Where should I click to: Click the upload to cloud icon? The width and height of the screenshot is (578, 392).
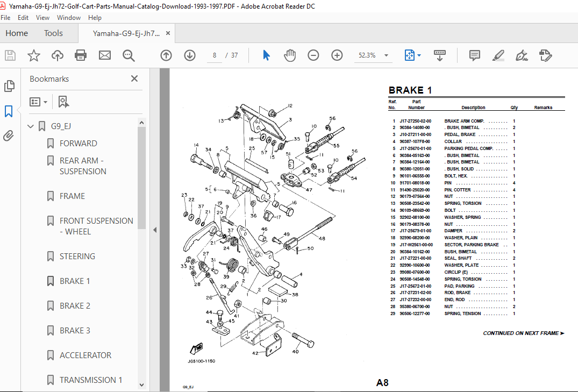(57, 55)
